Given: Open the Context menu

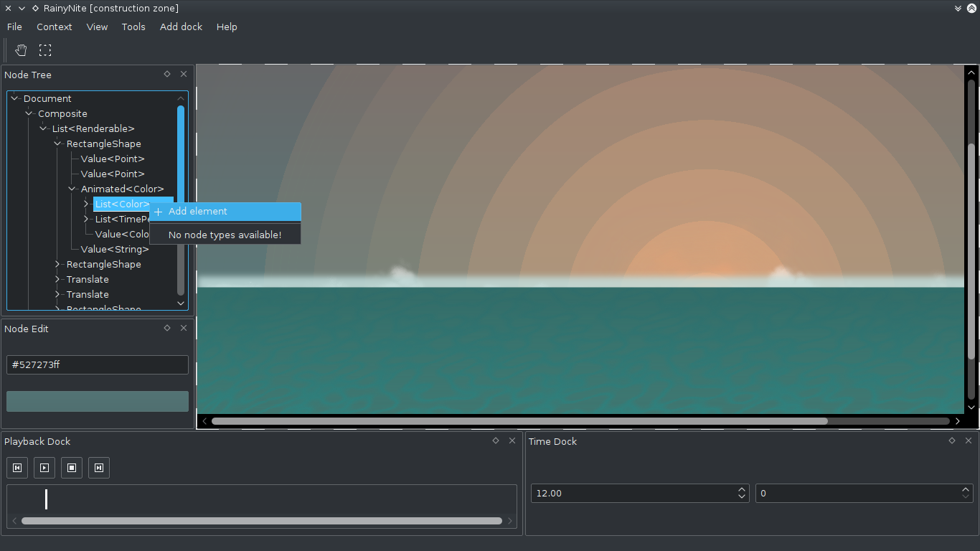Looking at the screenshot, I should point(55,27).
